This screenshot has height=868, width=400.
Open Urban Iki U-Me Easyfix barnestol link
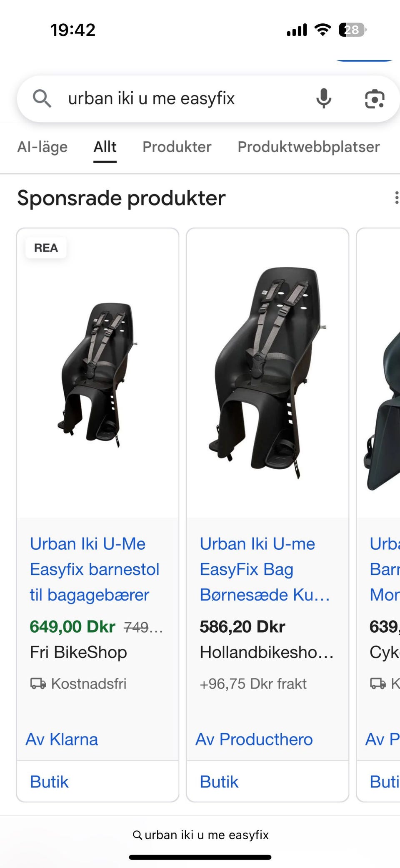coord(95,569)
